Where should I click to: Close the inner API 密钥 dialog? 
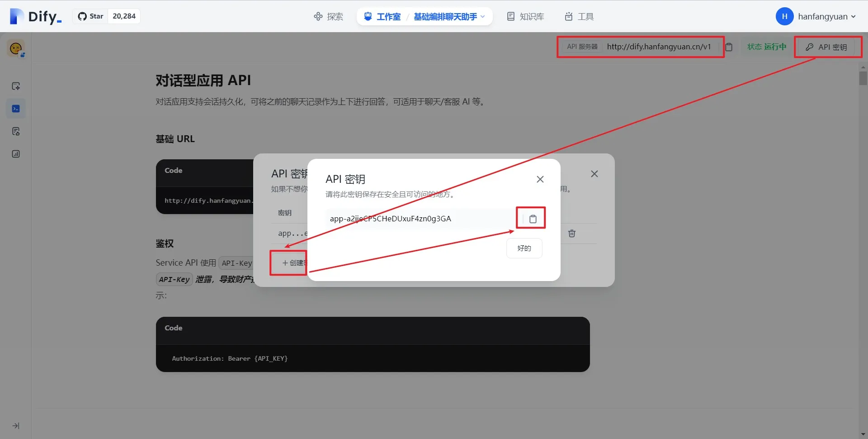pos(540,180)
